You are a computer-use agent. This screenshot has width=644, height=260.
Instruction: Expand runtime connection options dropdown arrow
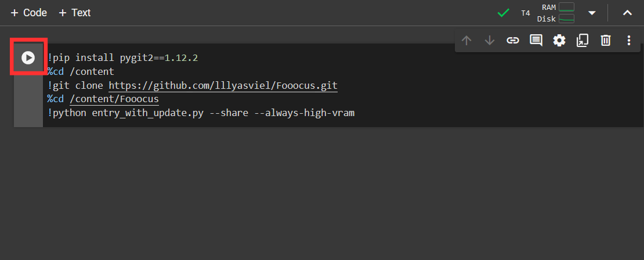[x=592, y=13]
